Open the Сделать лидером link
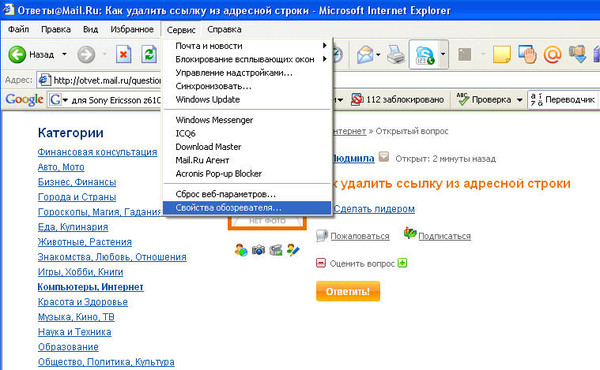This screenshot has height=370, width=600. pos(374,209)
